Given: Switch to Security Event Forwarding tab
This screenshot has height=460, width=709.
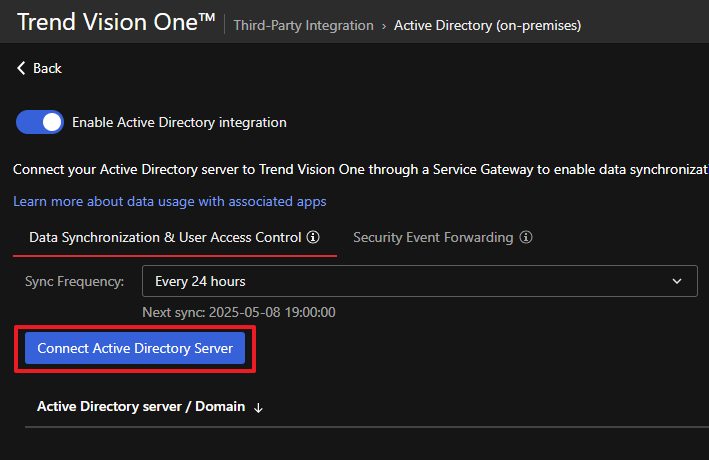Looking at the screenshot, I should 433,238.
